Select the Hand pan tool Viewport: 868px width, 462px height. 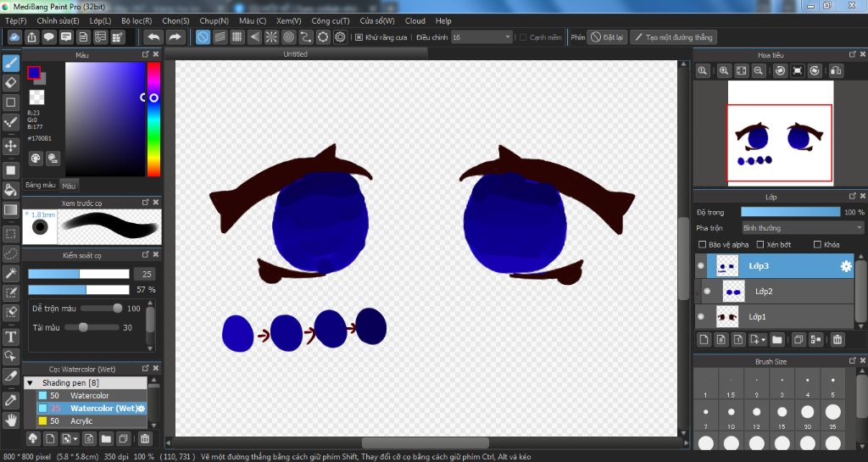[x=11, y=420]
